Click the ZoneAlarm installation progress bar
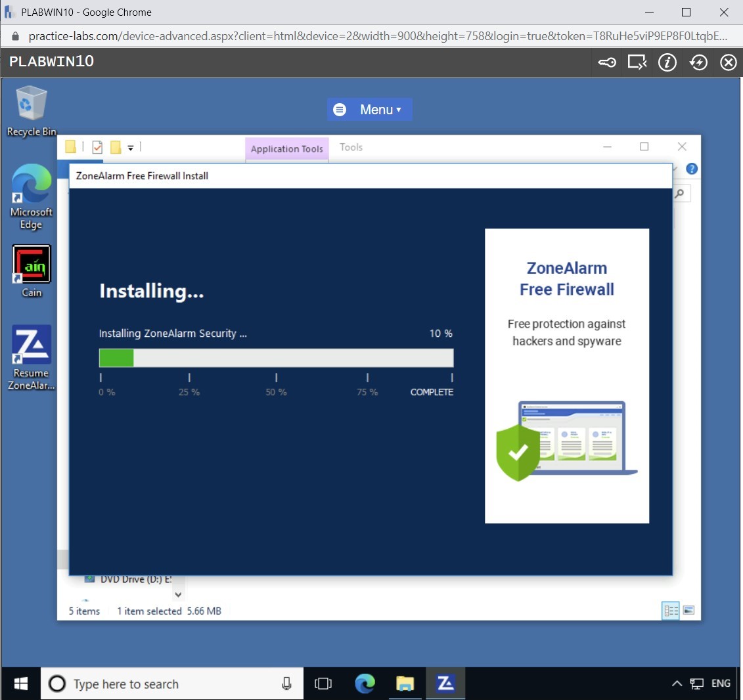Image resolution: width=743 pixels, height=700 pixels. coord(276,357)
